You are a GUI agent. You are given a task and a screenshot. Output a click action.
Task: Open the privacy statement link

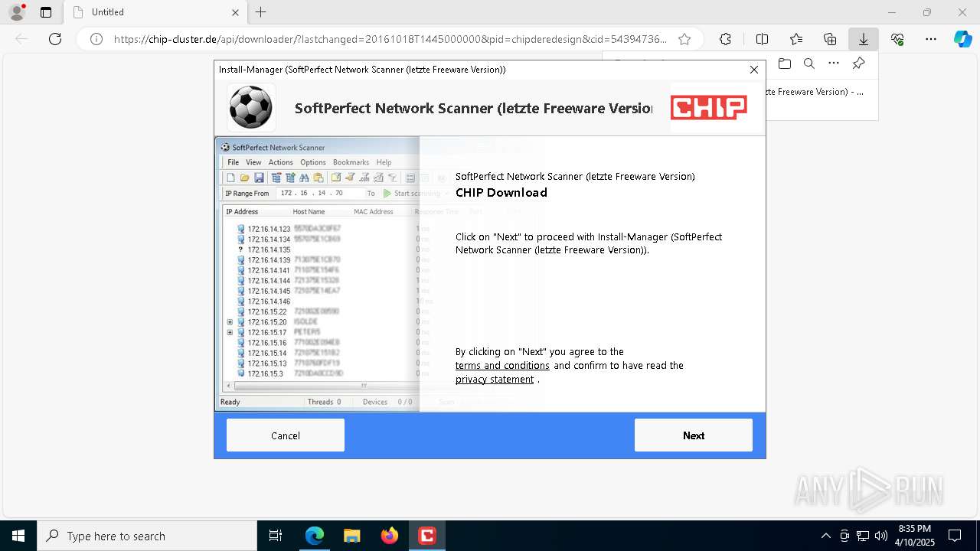point(495,380)
